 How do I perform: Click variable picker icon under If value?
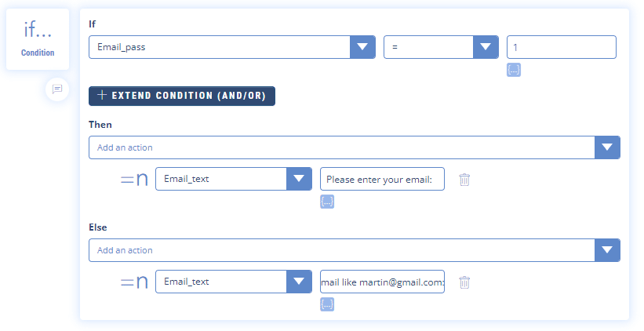(514, 70)
